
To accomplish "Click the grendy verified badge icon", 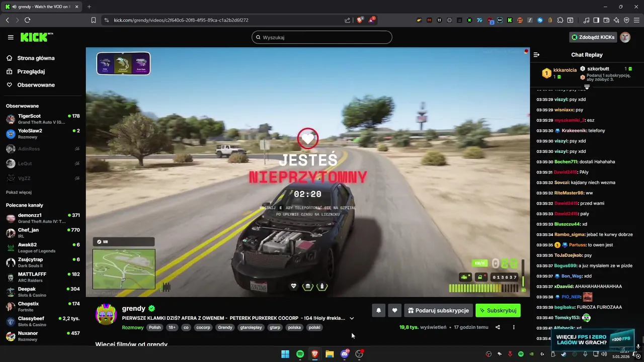I will pos(151,309).
